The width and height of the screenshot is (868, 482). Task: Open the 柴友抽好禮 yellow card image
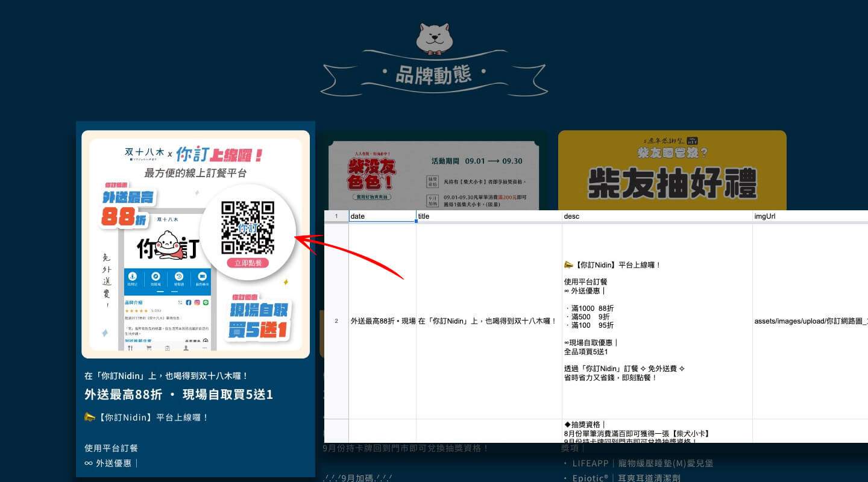[x=672, y=170]
